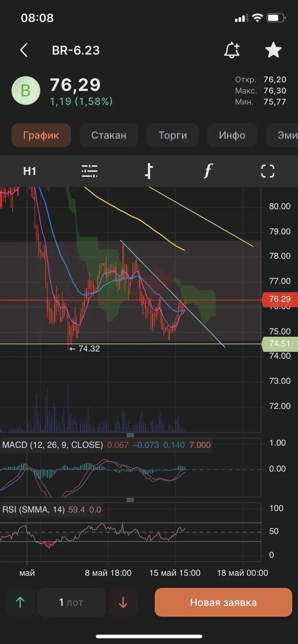Tap the Wi-Fi icon in status bar
This screenshot has width=298, height=644.
point(257,18)
